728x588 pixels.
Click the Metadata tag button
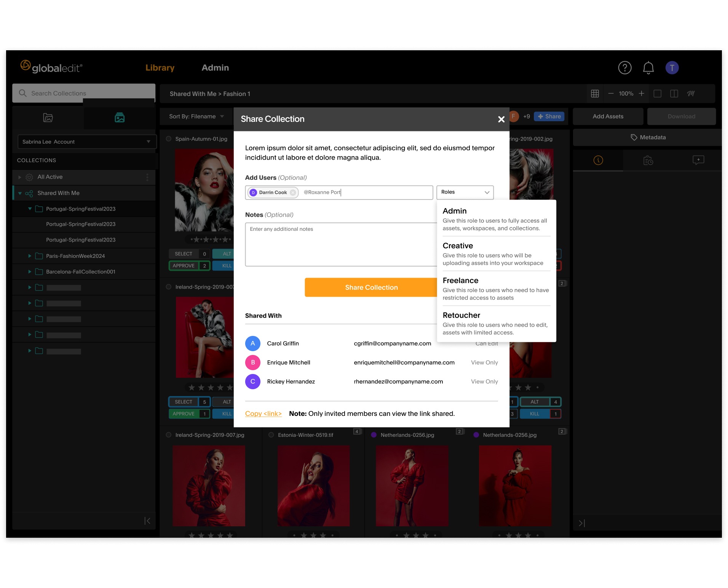648,137
